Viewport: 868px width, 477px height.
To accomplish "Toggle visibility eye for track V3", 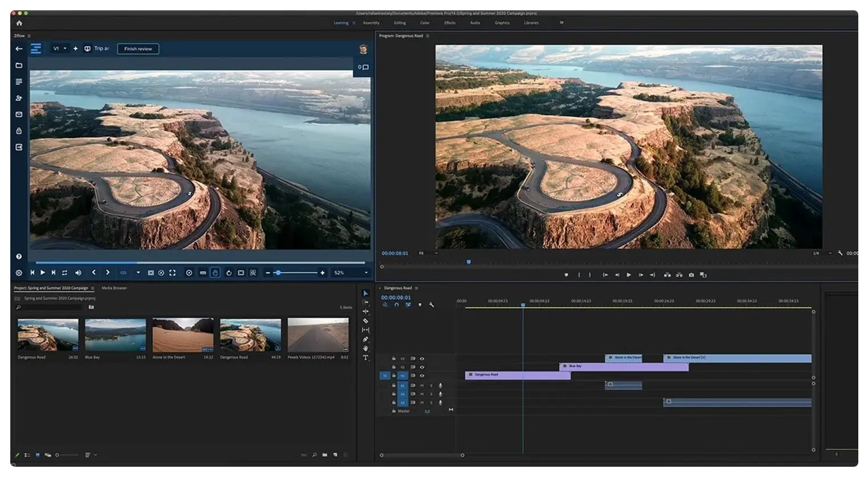I will pyautogui.click(x=422, y=359).
